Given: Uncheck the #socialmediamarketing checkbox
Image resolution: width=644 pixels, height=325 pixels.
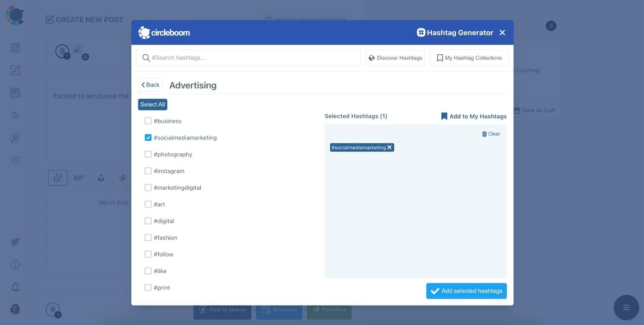Looking at the screenshot, I should coord(148,138).
